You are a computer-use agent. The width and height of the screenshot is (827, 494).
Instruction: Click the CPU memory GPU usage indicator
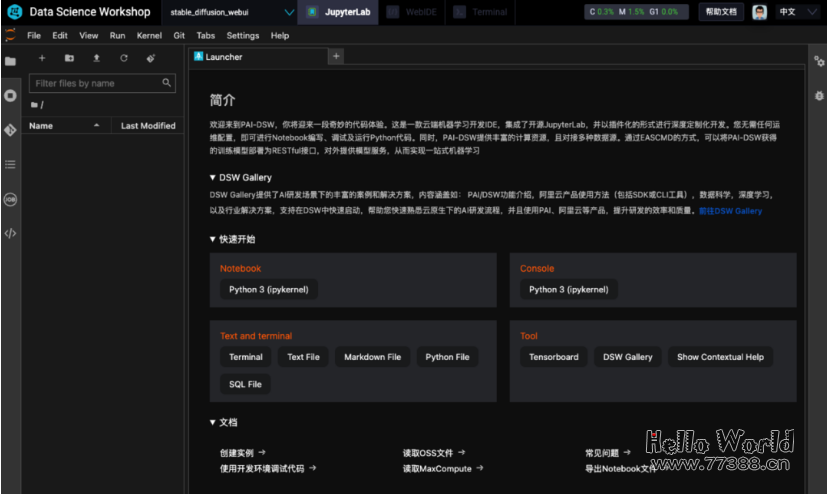[x=636, y=12]
